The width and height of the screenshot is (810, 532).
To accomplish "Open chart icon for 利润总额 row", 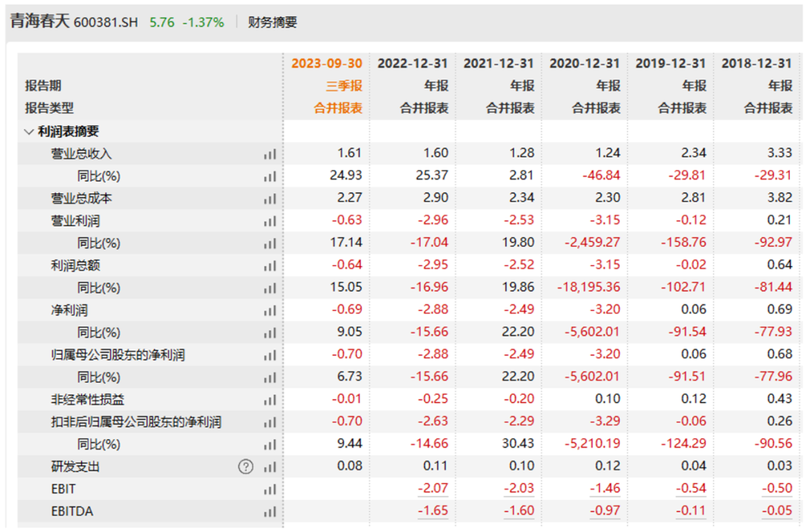I will (x=270, y=266).
